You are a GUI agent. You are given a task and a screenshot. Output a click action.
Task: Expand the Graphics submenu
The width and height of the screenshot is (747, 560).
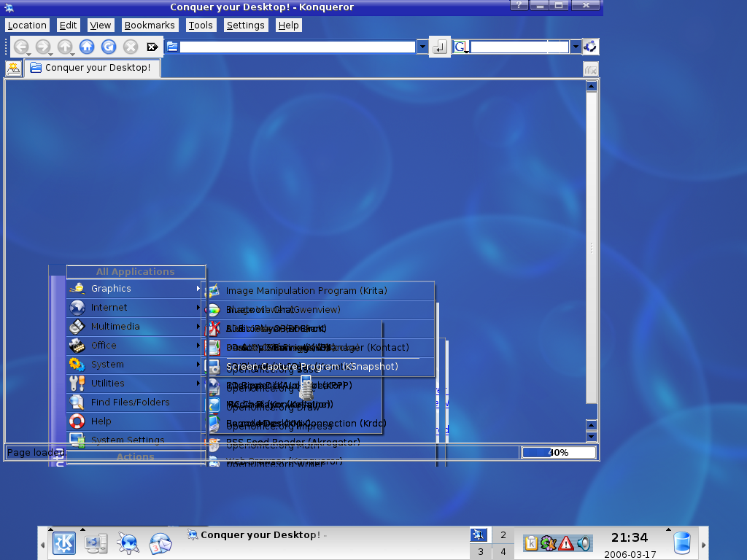coord(136,289)
